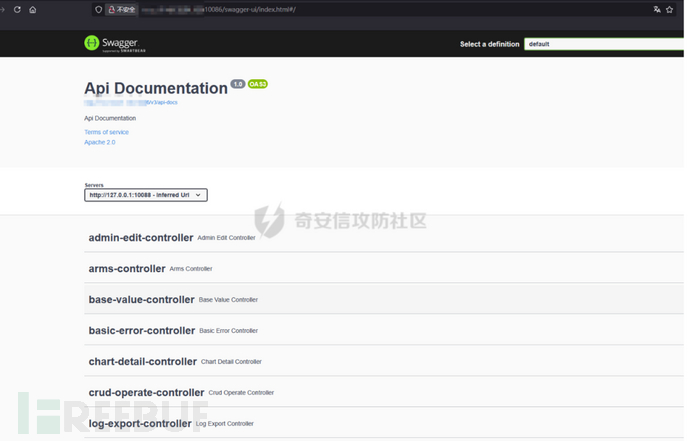The width and height of the screenshot is (690, 441).
Task: Expand the crud-operate-controller section
Action: 146,393
